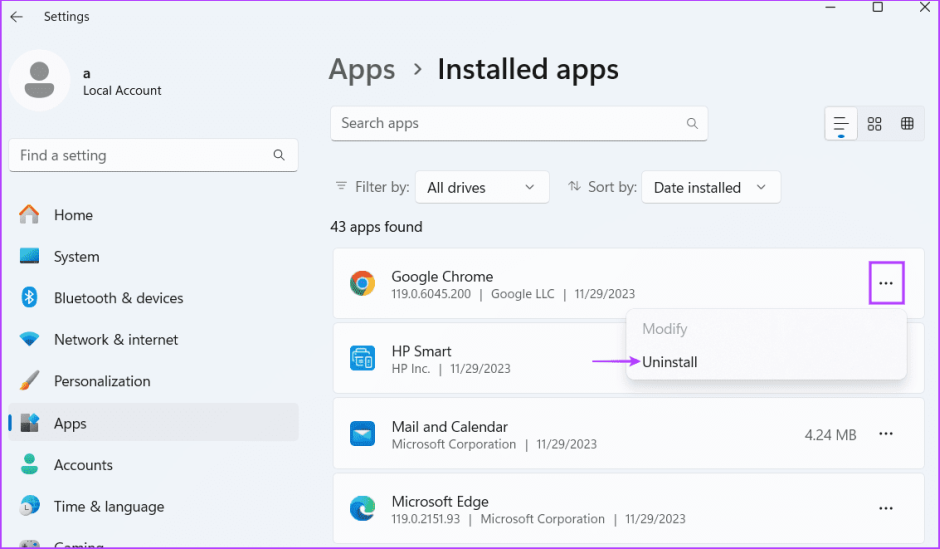Click the Search apps field
The height and width of the screenshot is (549, 940).
tap(510, 124)
